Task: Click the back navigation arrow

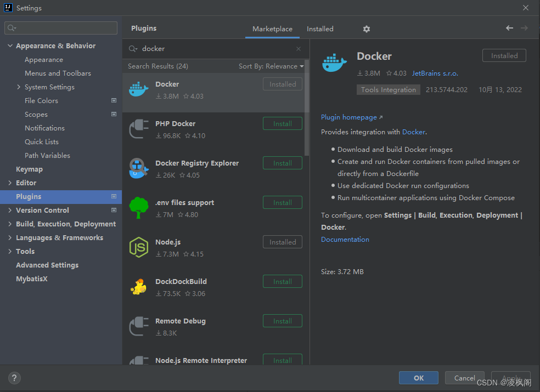Action: [509, 28]
